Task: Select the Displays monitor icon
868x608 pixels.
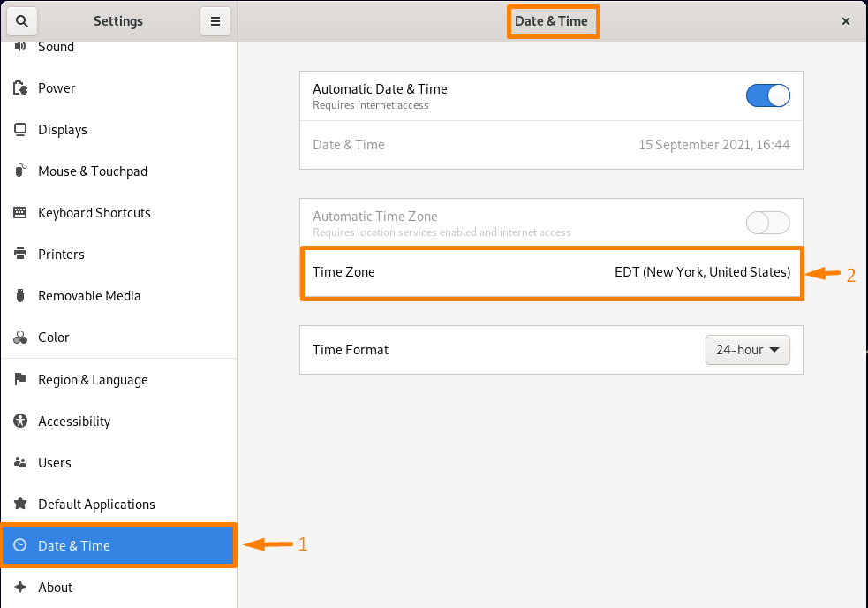Action: (19, 129)
